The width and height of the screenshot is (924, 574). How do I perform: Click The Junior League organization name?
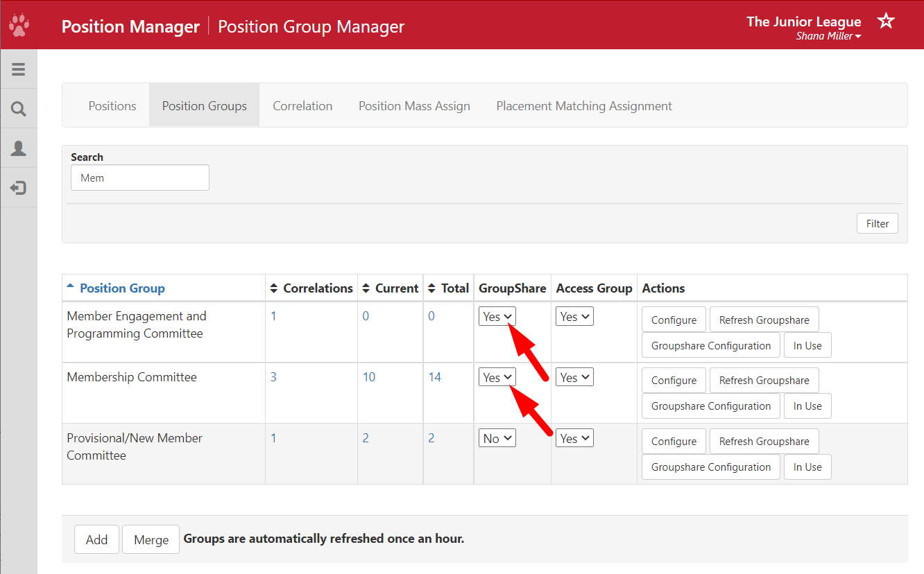tap(803, 21)
